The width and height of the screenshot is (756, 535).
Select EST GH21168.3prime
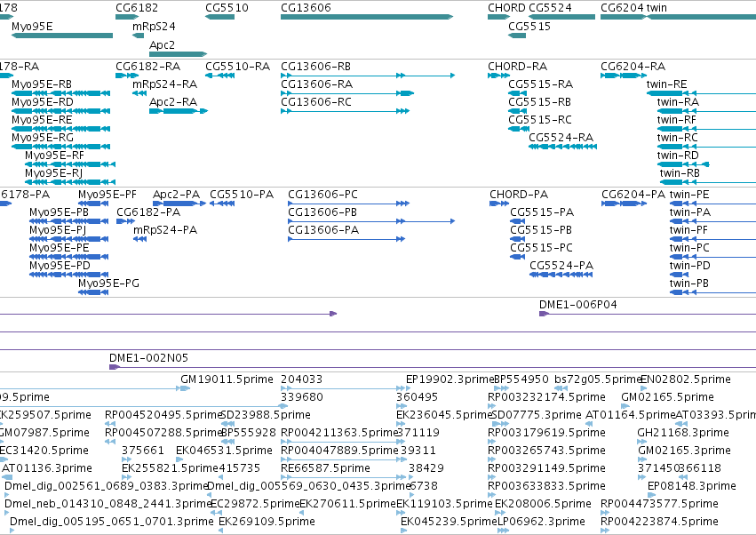tap(683, 433)
